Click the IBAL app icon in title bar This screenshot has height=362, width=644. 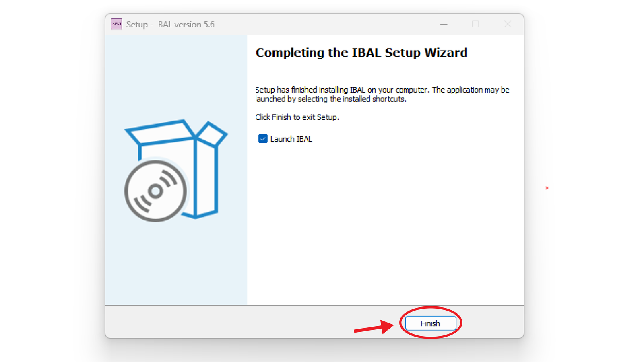pyautogui.click(x=116, y=24)
